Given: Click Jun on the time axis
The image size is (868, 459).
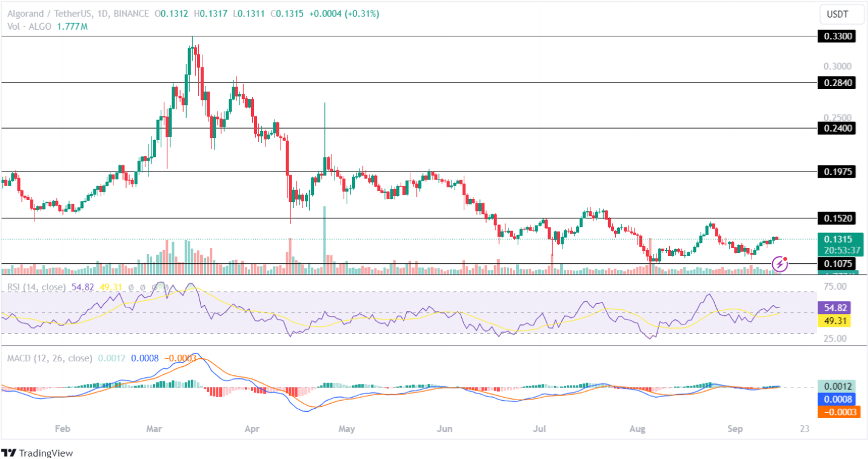Looking at the screenshot, I should pos(444,429).
